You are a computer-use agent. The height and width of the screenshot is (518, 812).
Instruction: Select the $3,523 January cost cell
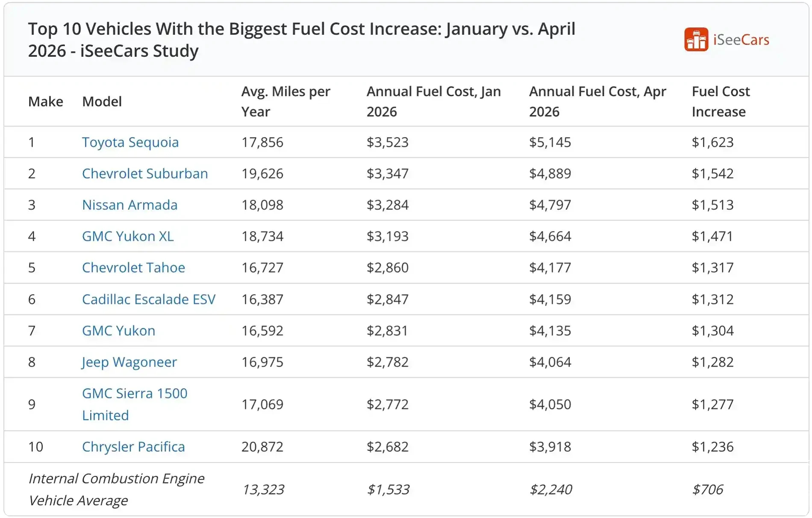388,142
